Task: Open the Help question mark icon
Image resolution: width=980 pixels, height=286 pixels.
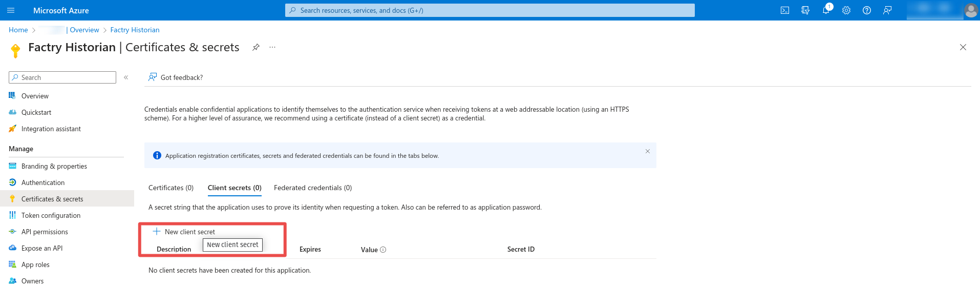Action: click(867, 10)
